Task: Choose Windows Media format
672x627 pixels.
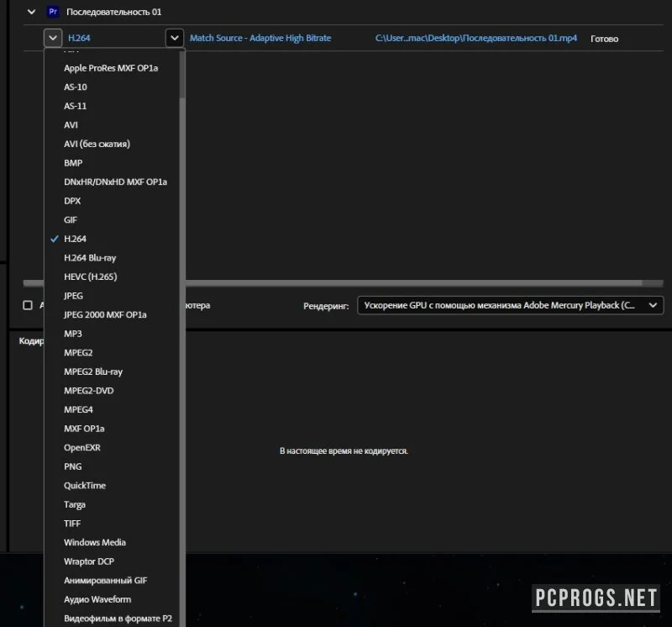Action: coord(95,542)
